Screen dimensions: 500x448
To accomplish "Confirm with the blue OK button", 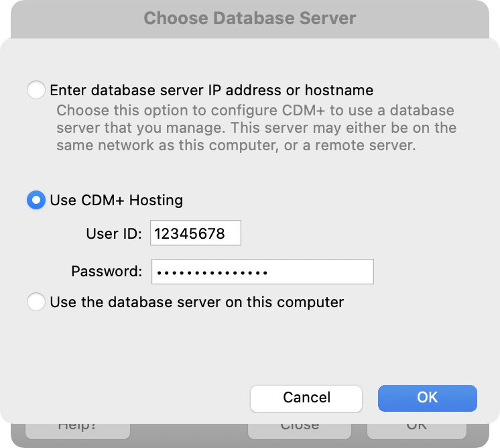I will (x=427, y=398).
